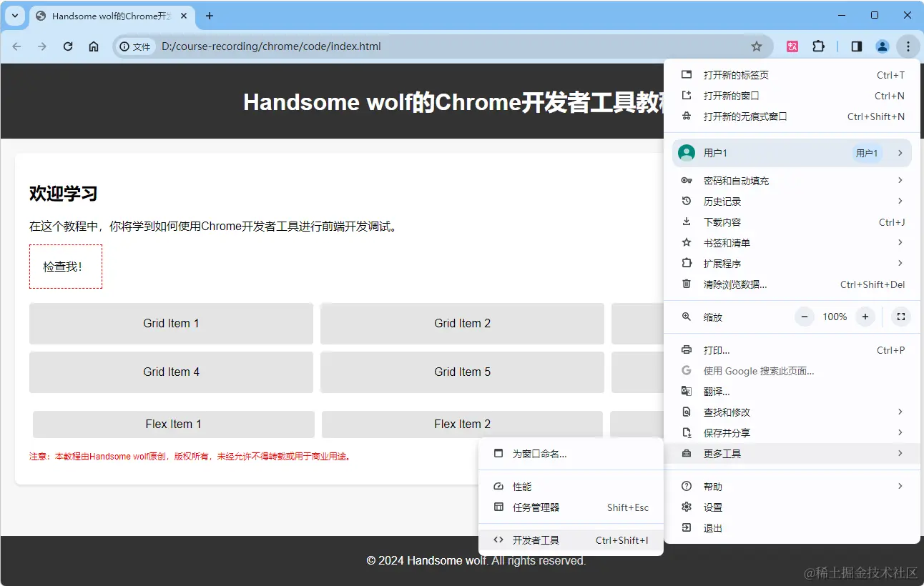
Task: Expand 历史记录 submenu
Action: [x=792, y=202]
